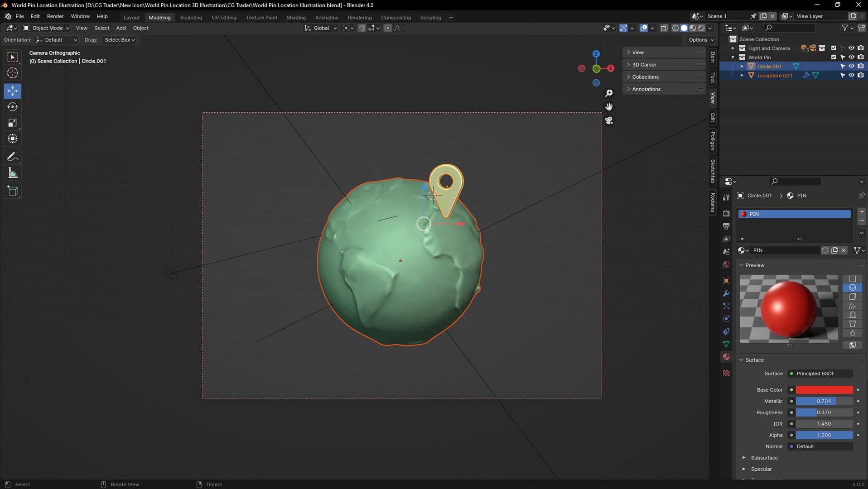Screen dimensions: 868x489
Task: Add material slot with plus button
Action: 861,211
